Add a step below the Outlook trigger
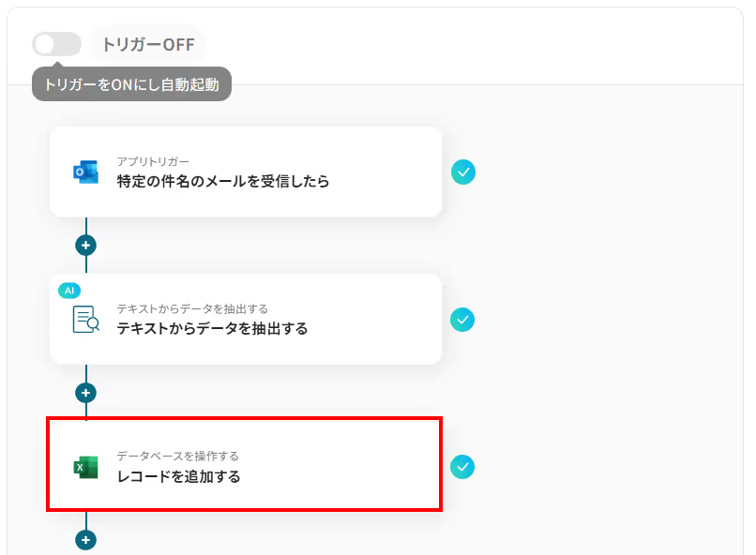756x555 pixels. tap(85, 246)
